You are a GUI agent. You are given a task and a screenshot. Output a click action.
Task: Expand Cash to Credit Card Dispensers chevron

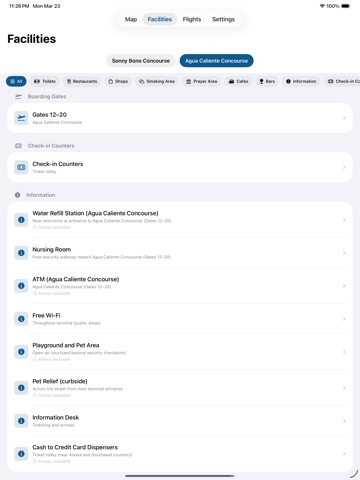(344, 454)
